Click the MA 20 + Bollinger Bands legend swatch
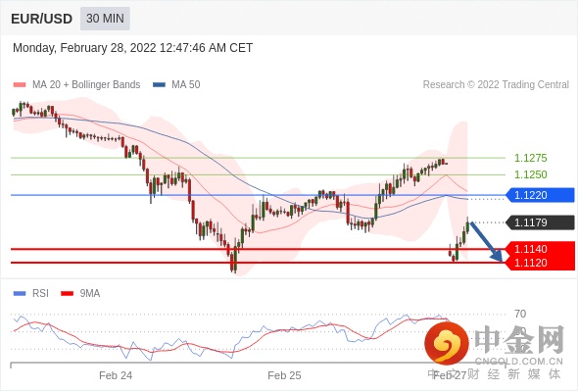The height and width of the screenshot is (392, 578). coord(20,85)
